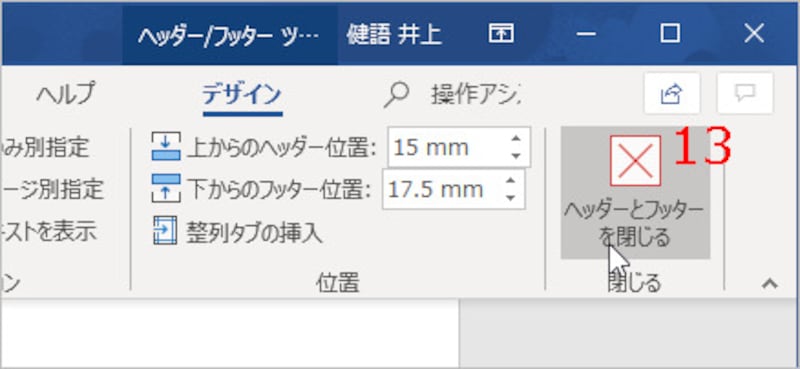Screen dimensions: 800x369
Task: Select the ヘッダー/フッター ツール contextual tab
Action: point(229,34)
